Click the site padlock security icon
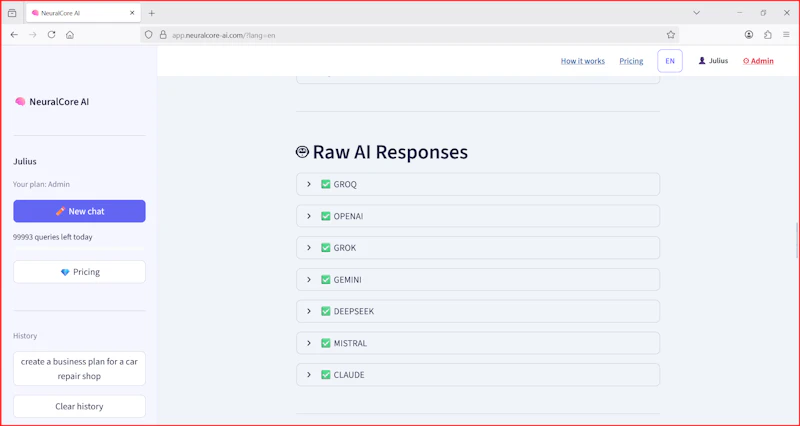The image size is (800, 426). pos(163,35)
